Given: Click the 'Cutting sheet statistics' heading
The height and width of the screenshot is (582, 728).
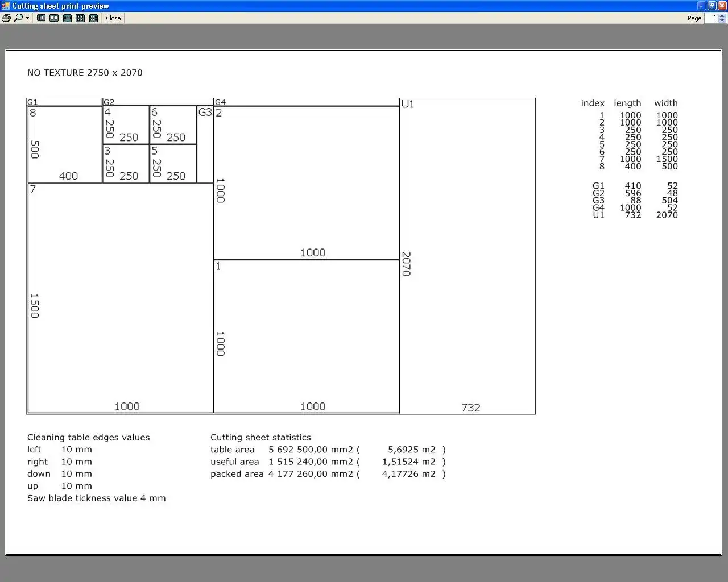Looking at the screenshot, I should (x=260, y=438).
